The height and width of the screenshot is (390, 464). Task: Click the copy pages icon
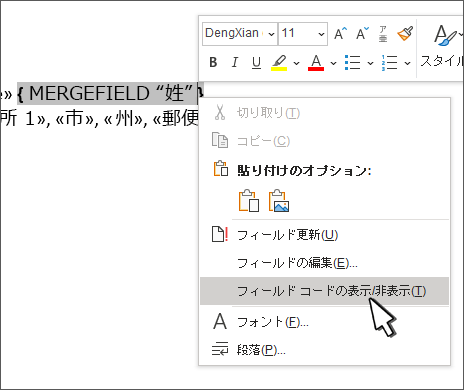coord(220,140)
